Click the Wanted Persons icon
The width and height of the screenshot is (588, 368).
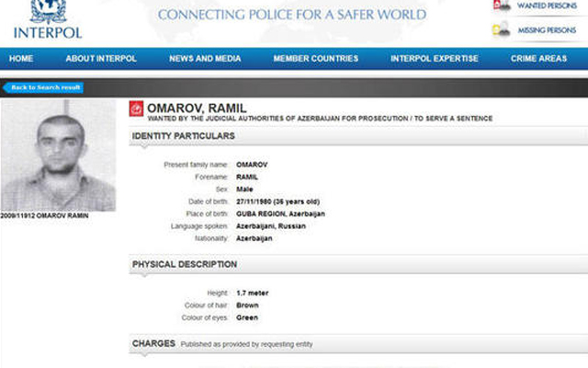click(502, 6)
